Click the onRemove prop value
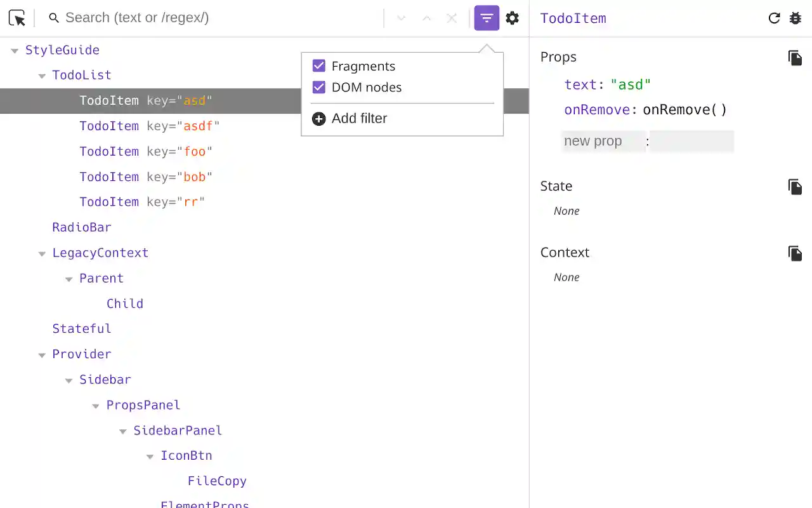 684,110
